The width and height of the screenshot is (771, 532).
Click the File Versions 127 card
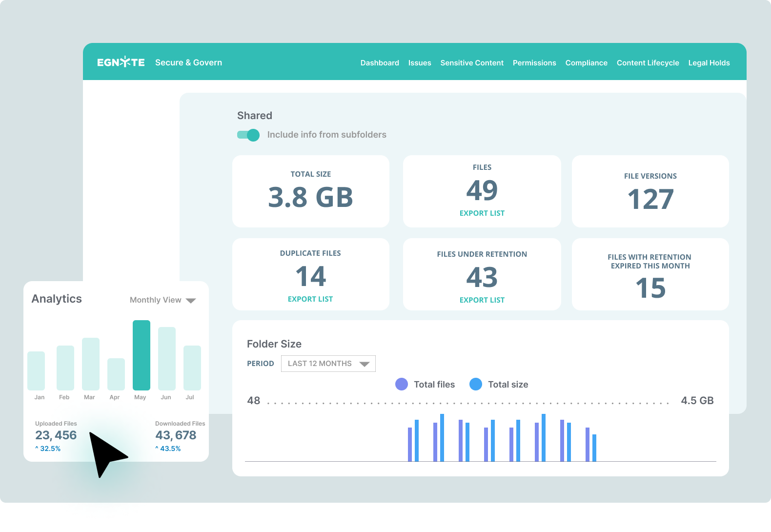click(x=650, y=191)
